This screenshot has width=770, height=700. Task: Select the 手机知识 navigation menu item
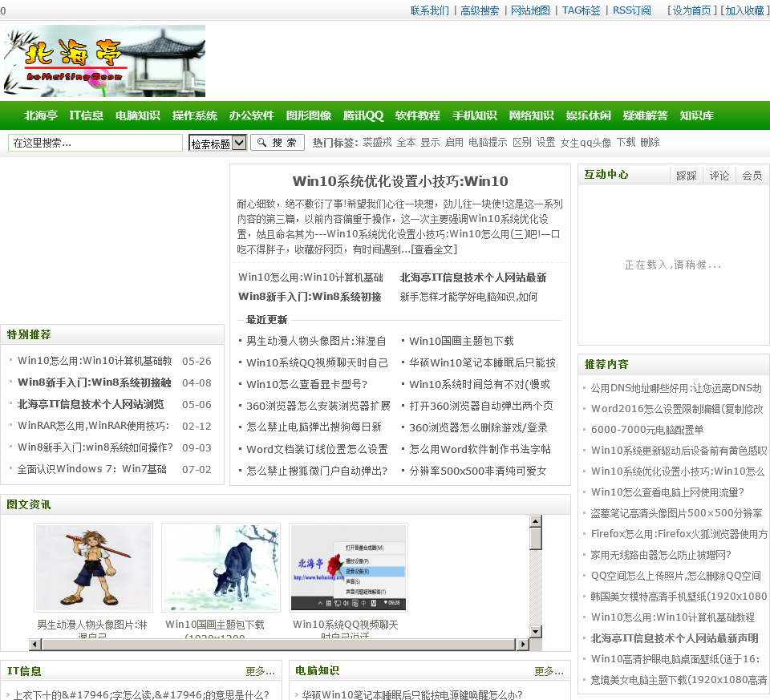coord(475,115)
